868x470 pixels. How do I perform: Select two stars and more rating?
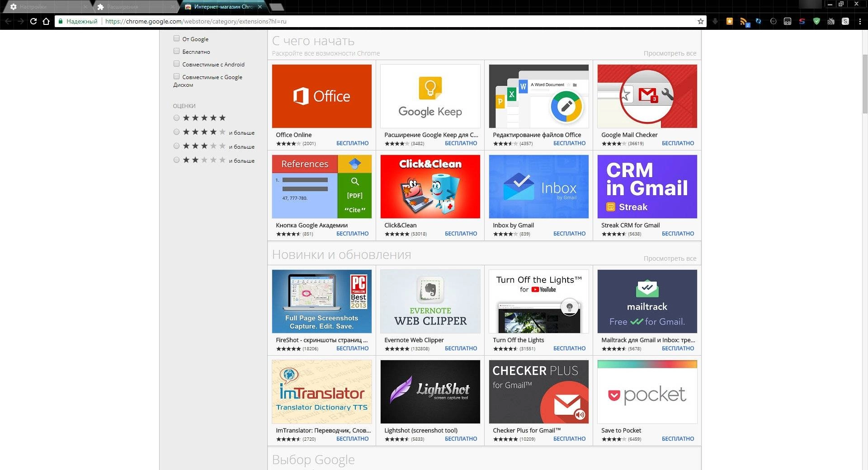point(176,160)
